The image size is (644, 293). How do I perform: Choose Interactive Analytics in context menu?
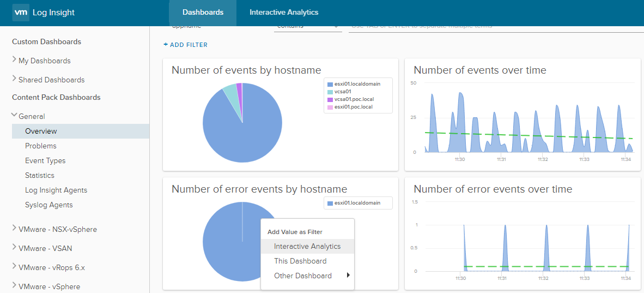tap(308, 247)
